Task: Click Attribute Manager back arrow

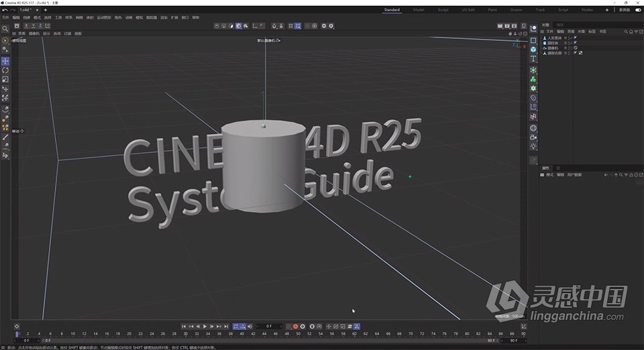Action: [x=606, y=175]
